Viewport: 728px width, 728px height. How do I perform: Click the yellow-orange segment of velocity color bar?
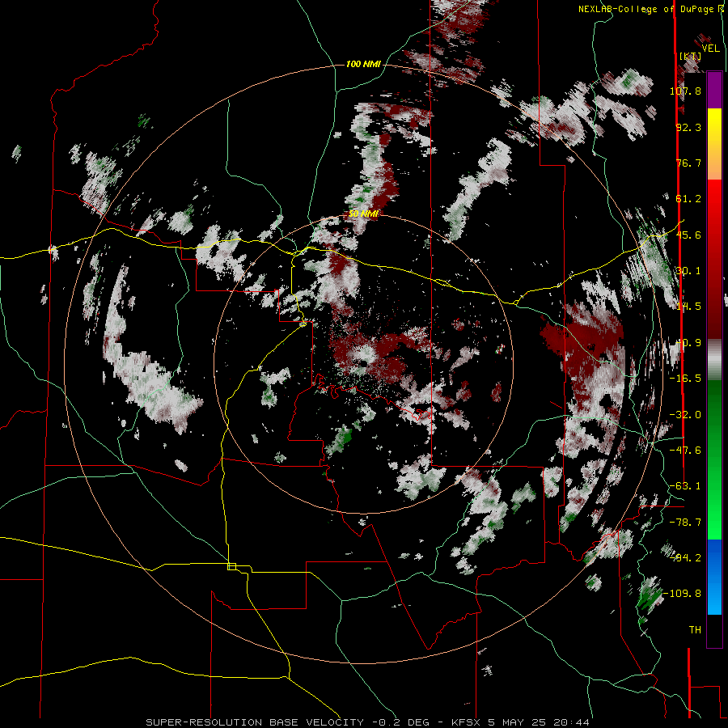pos(714,144)
